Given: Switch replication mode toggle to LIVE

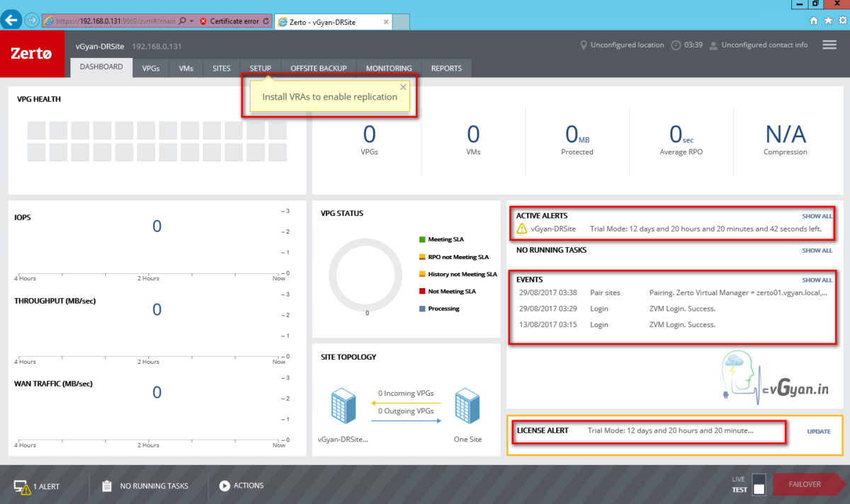Looking at the screenshot, I should pos(757,480).
